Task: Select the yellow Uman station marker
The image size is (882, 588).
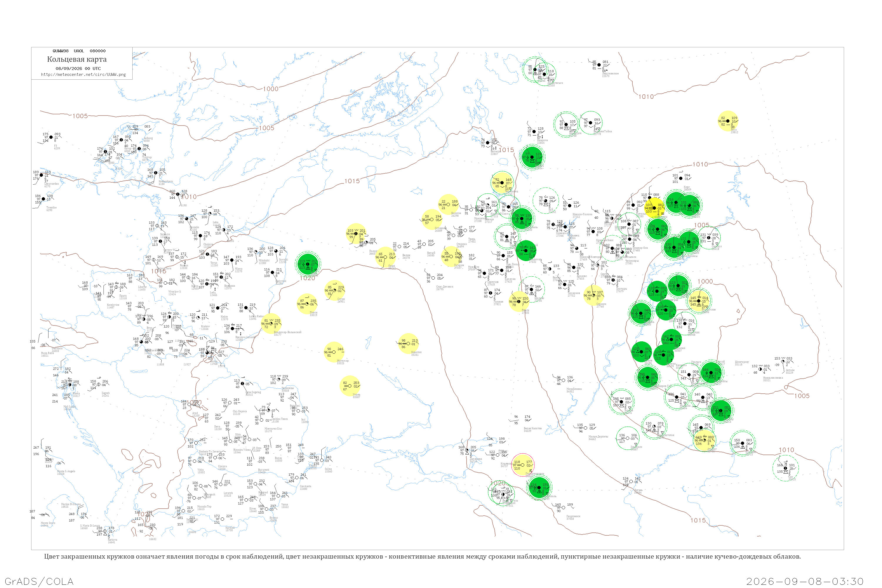Action: 350,386
